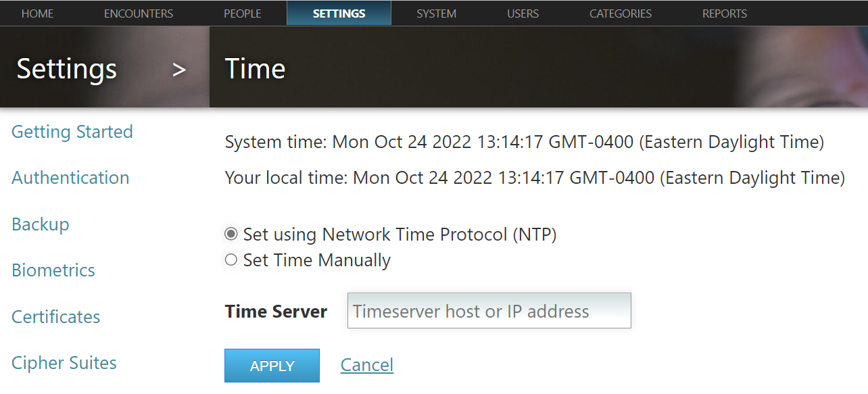Image resolution: width=868 pixels, height=394 pixels.
Task: Open Backup settings in sidebar
Action: coord(41,224)
